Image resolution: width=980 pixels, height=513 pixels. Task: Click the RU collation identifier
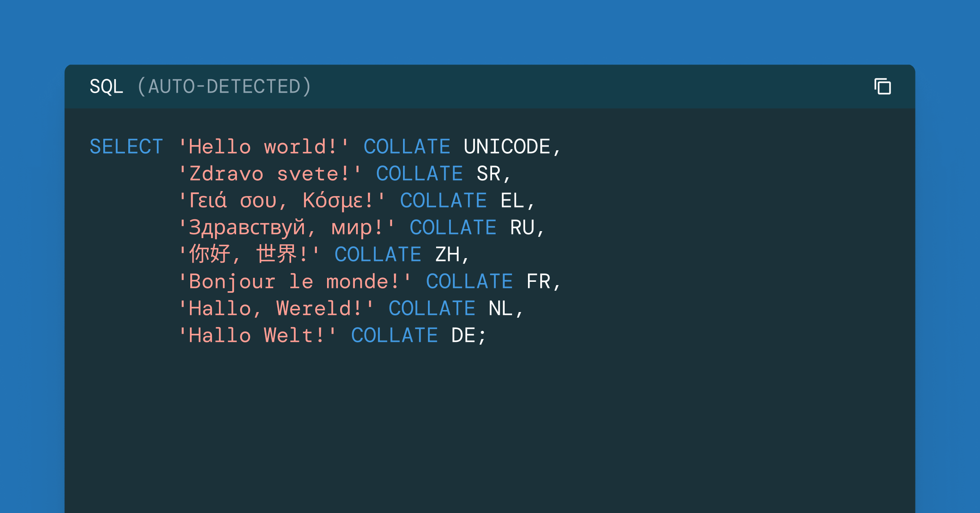click(522, 228)
